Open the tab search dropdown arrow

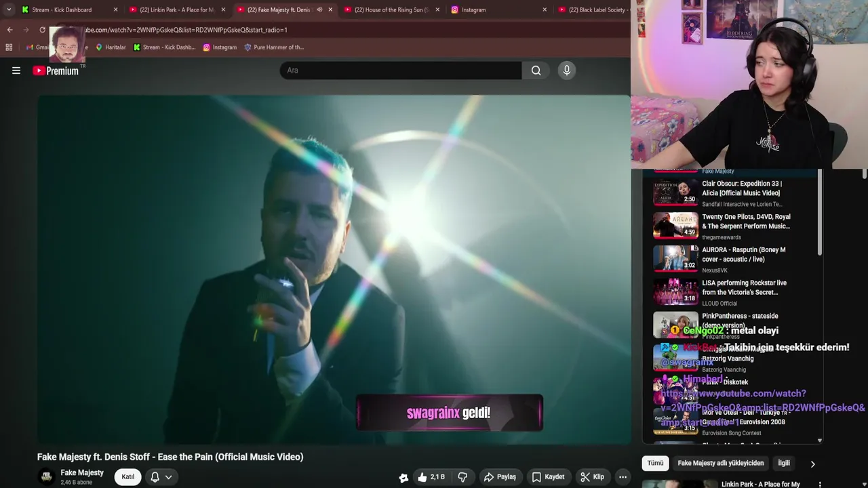9,9
